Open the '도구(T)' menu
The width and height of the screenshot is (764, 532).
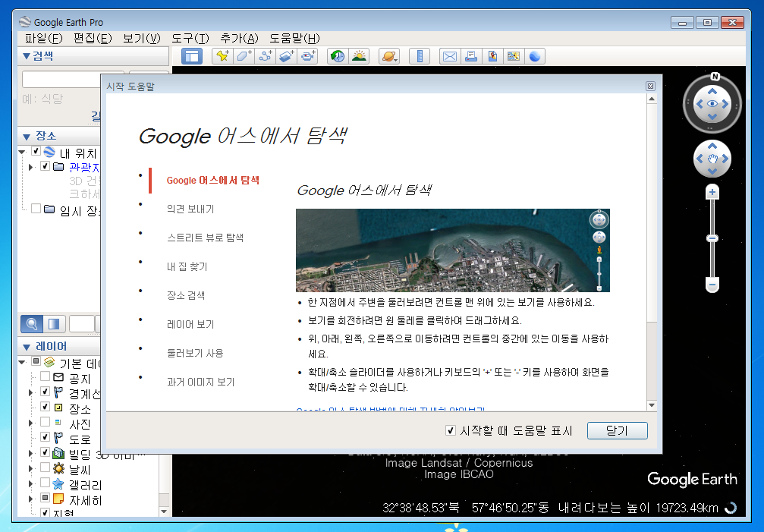(190, 38)
